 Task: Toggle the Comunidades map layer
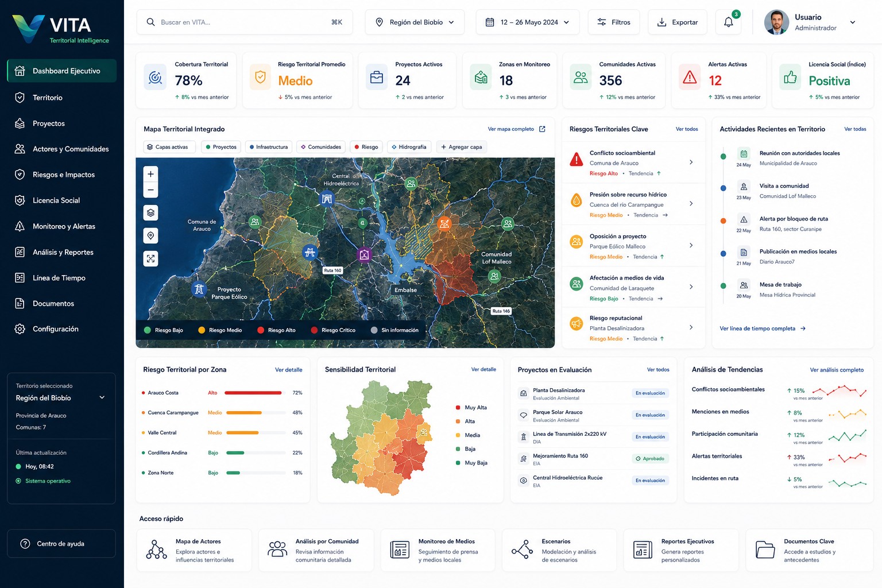click(321, 147)
